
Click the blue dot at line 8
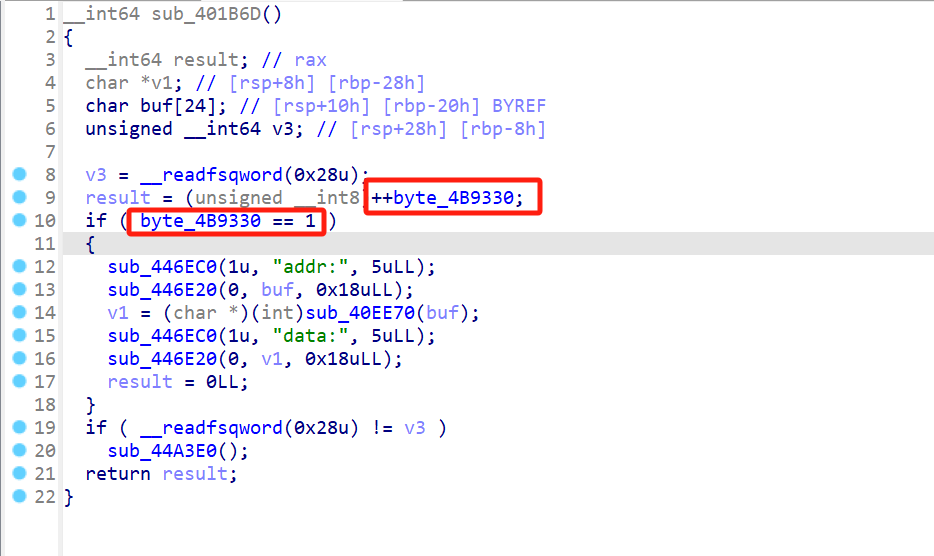[19, 175]
